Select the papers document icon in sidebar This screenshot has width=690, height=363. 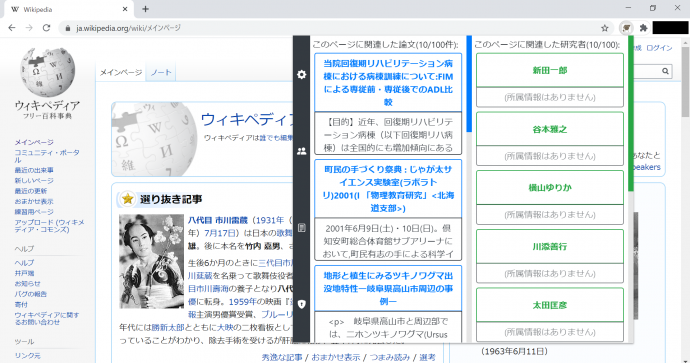click(x=301, y=228)
